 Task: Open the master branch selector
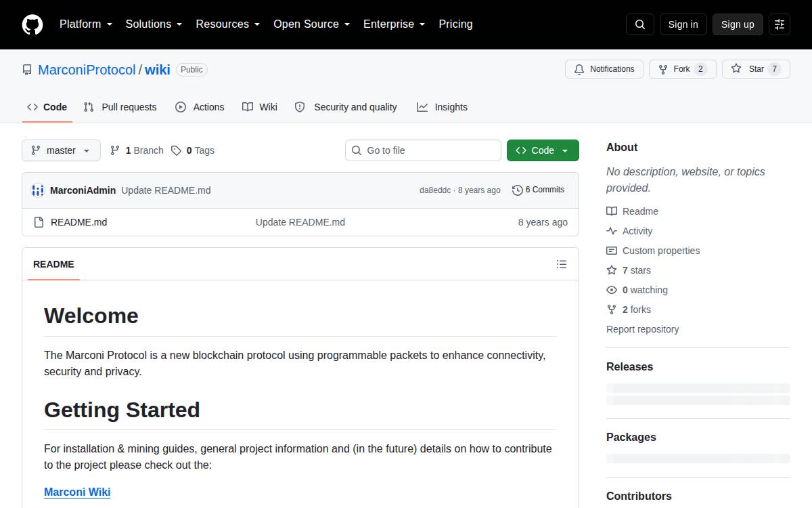[x=61, y=150]
